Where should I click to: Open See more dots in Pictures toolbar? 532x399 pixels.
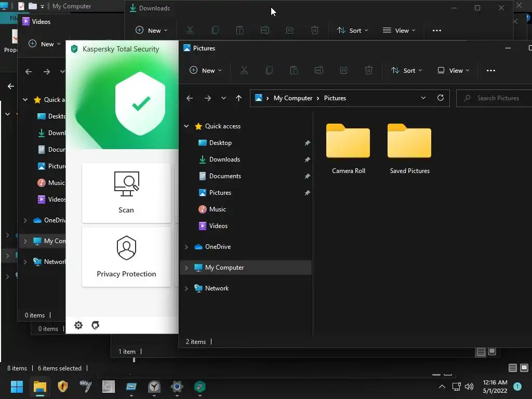(491, 71)
